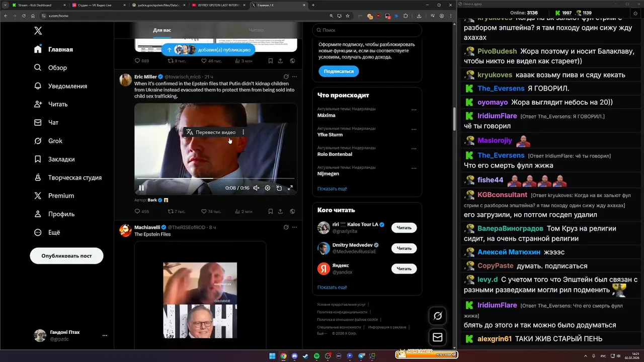The width and height of the screenshot is (644, 362).
Task: Open more options on Machiavelli post
Action: click(x=294, y=227)
